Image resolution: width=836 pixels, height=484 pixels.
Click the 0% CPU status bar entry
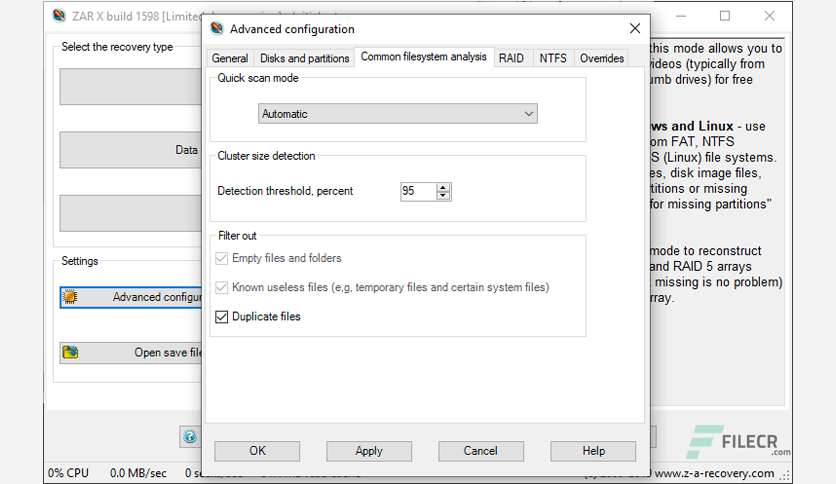[x=68, y=473]
